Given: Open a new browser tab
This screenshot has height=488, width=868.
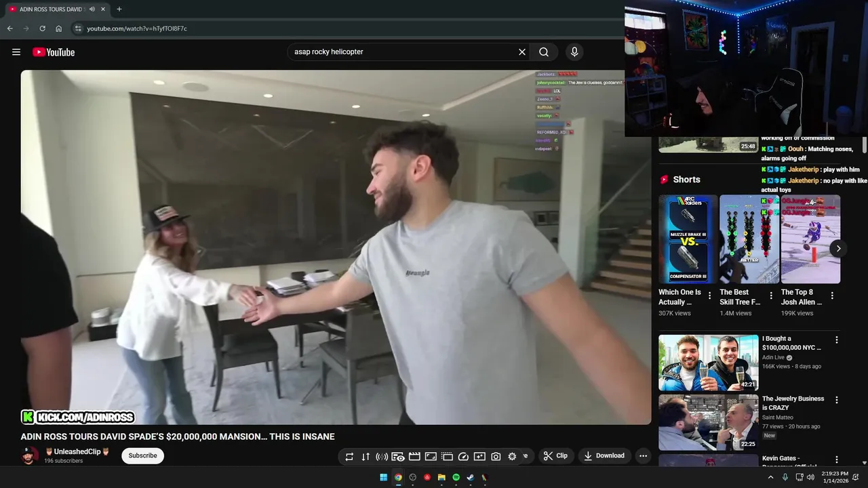Looking at the screenshot, I should click(119, 9).
